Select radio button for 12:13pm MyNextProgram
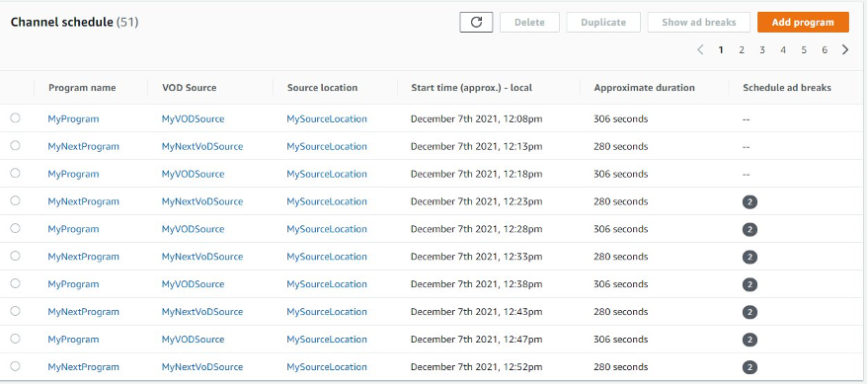This screenshot has width=868, height=384. pos(15,145)
